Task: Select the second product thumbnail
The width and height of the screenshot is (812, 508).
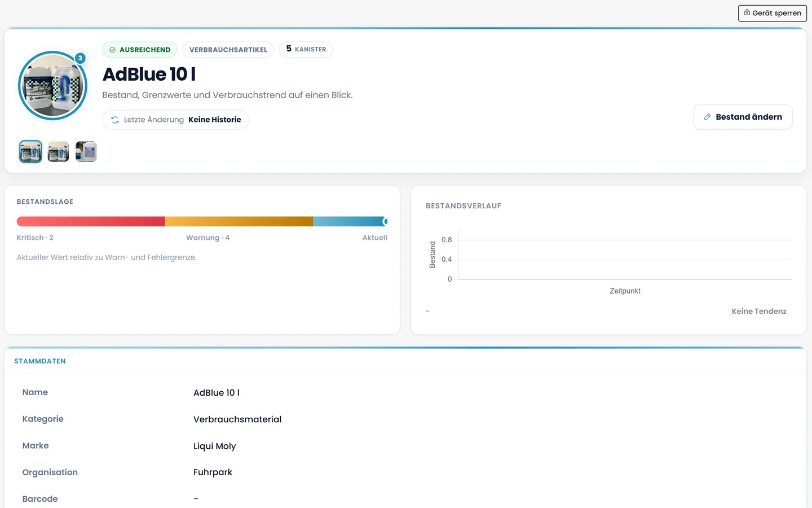Action: tap(58, 151)
